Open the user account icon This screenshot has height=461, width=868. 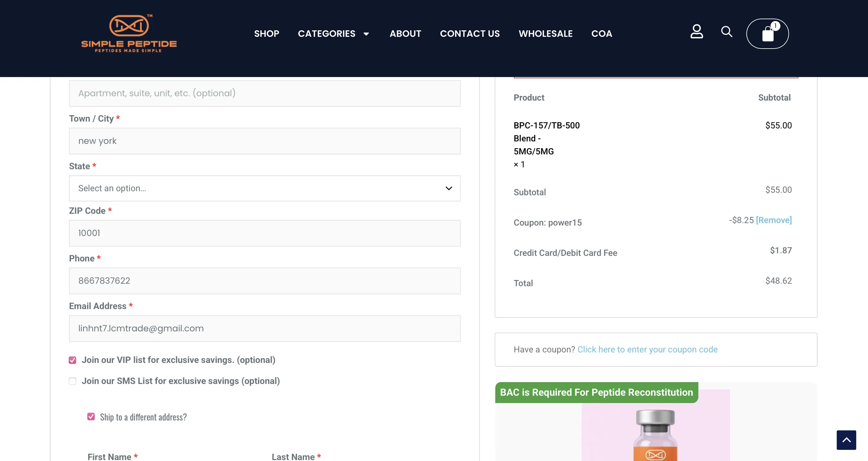[x=697, y=32]
